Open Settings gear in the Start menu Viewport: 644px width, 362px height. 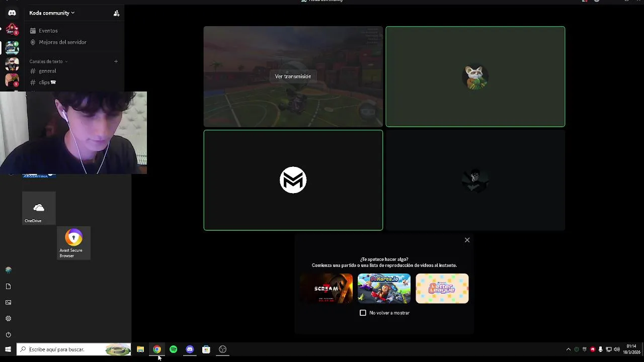click(x=8, y=318)
